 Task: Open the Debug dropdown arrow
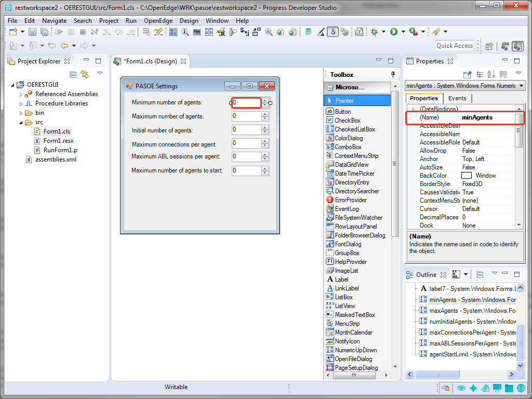[x=384, y=32]
